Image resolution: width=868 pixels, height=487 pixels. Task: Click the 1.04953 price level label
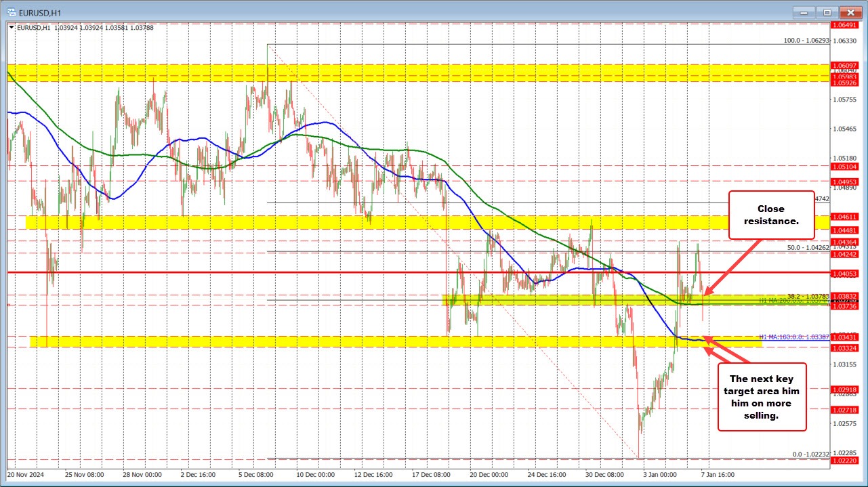846,182
